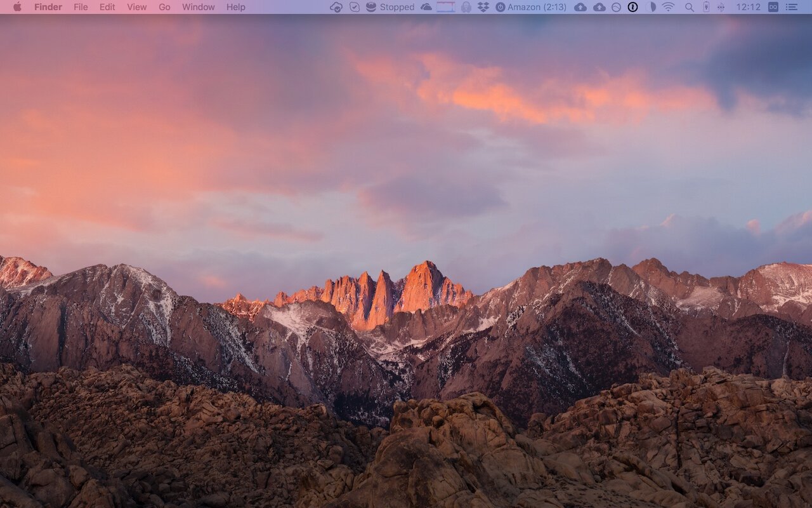Open the Apple menu
Viewport: 812px width, 508px height.
pos(17,7)
